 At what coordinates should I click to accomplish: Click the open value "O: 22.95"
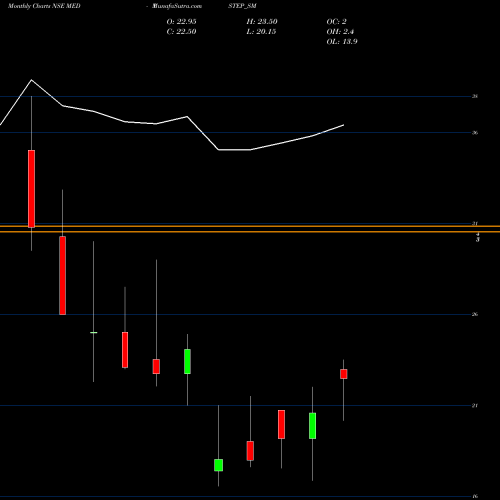point(181,22)
